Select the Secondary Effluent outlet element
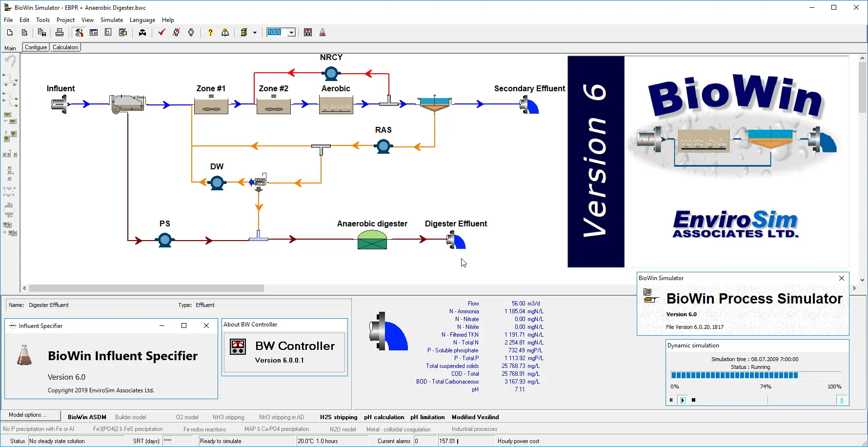Viewport: 868px width, 447px height. point(529,104)
